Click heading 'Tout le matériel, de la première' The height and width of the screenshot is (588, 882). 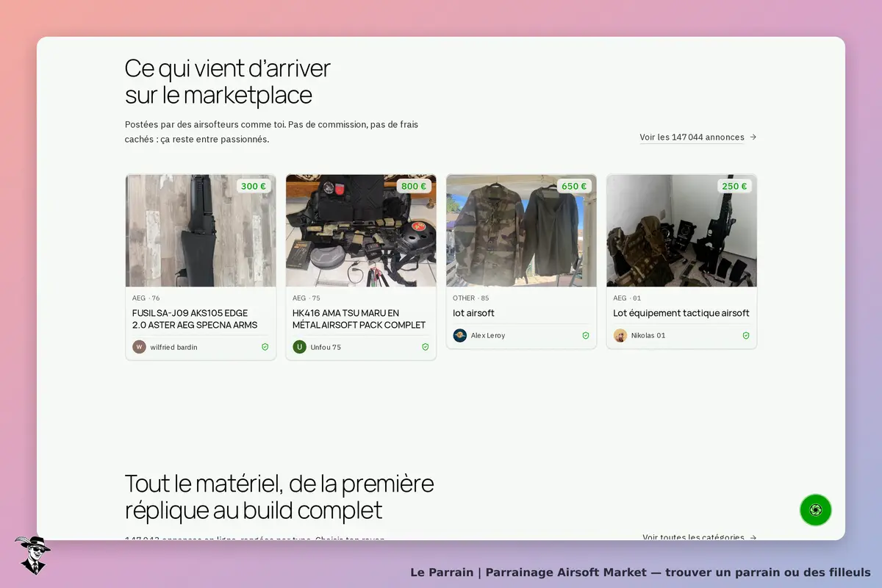(279, 484)
